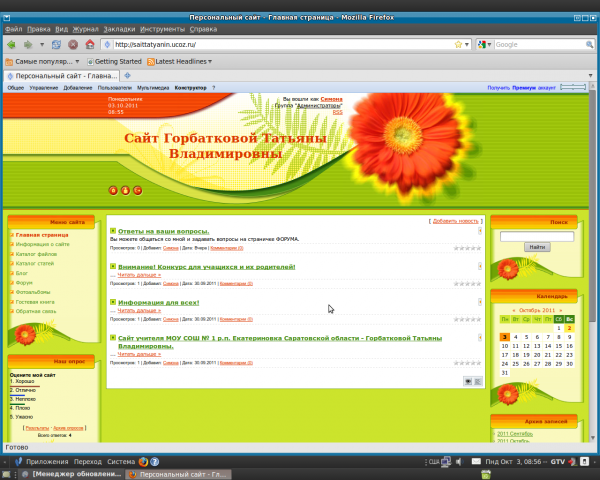
Task: Reload the current page
Action: [56, 44]
